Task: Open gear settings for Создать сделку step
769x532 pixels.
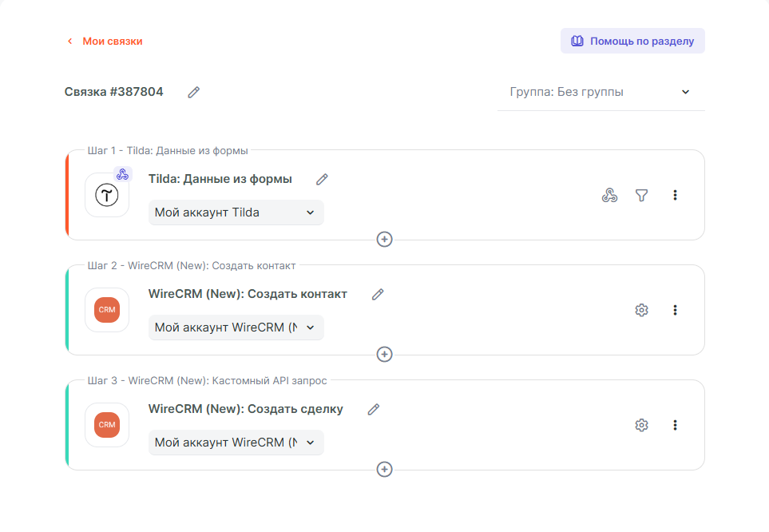Action: pyautogui.click(x=641, y=425)
